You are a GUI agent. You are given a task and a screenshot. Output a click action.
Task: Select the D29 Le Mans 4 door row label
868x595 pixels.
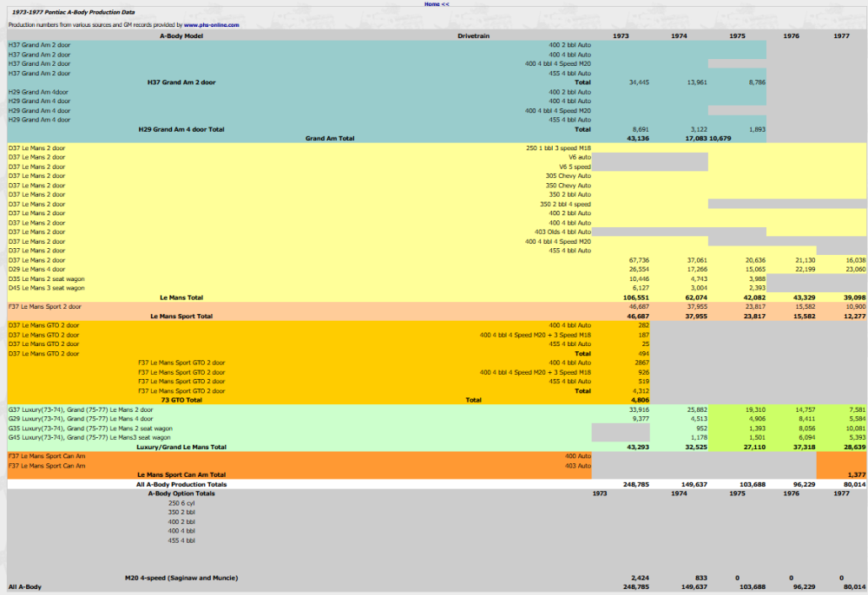click(x=36, y=269)
